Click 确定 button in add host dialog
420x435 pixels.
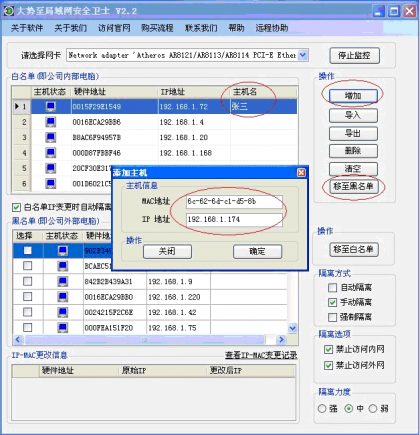tap(257, 251)
